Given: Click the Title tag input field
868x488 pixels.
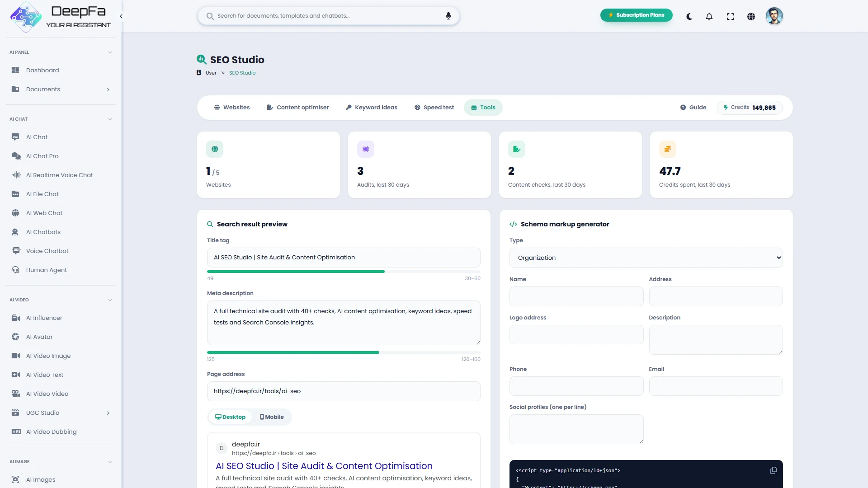Looking at the screenshot, I should click(344, 258).
